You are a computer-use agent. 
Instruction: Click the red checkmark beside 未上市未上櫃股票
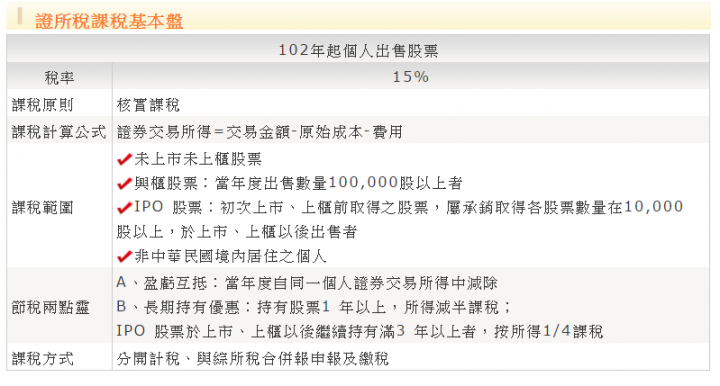(124, 159)
